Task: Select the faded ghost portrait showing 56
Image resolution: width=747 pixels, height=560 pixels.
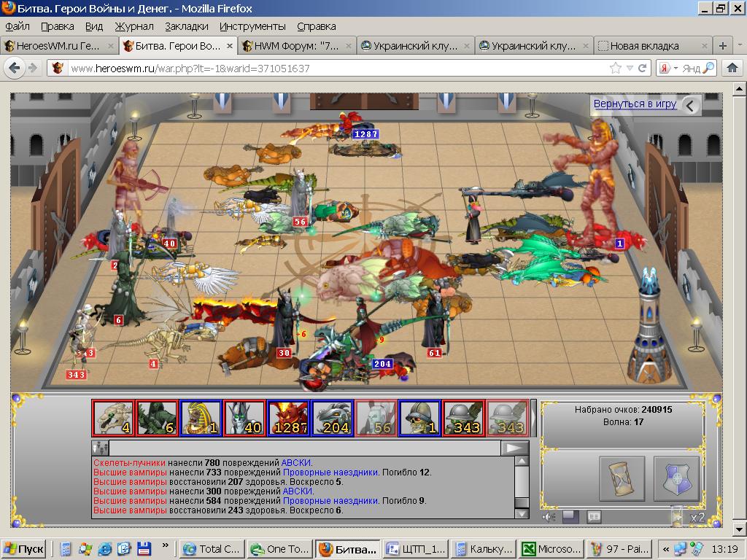Action: click(376, 418)
